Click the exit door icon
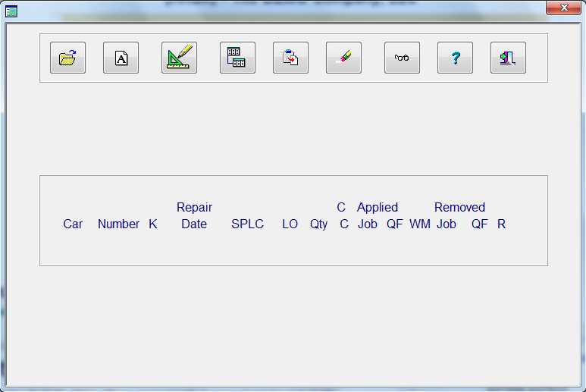This screenshot has height=392, width=586. pos(508,58)
